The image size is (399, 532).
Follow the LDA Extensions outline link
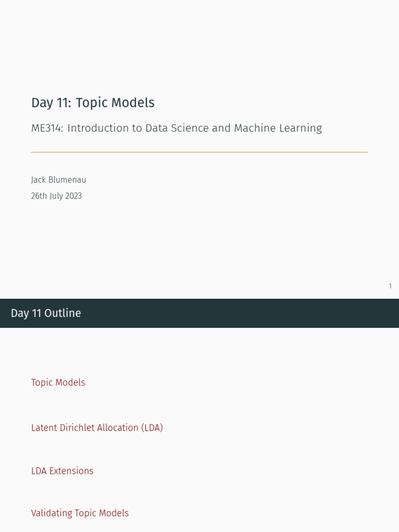62,471
